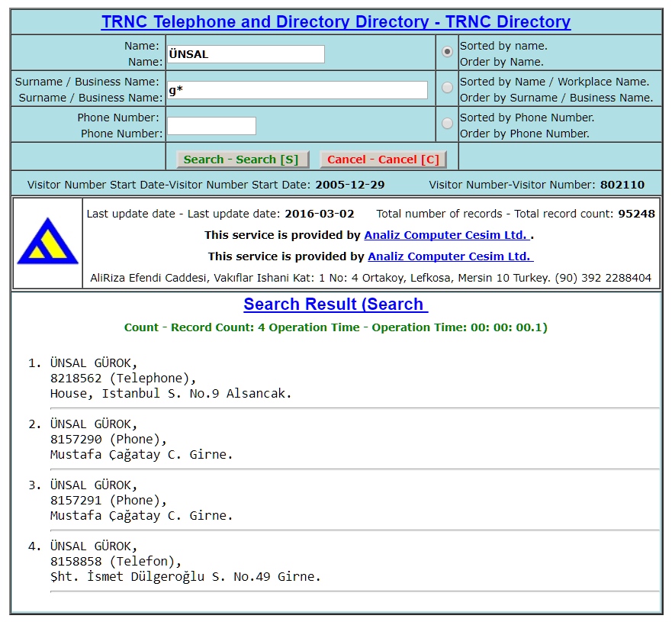This screenshot has width=672, height=622.
Task: Select the 'Sorted by name' radio button
Action: pyautogui.click(x=447, y=52)
